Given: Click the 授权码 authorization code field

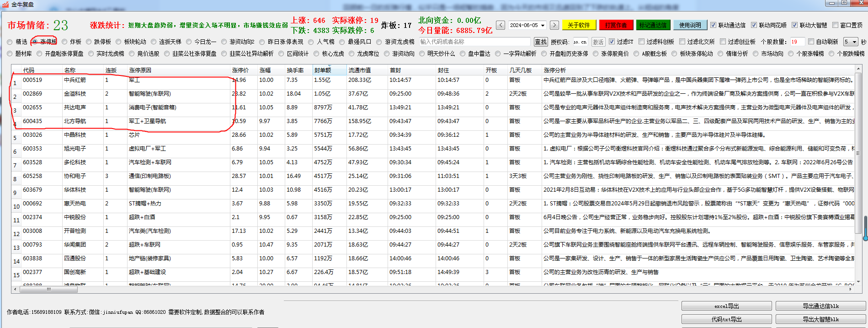Looking at the screenshot, I should click(x=580, y=42).
